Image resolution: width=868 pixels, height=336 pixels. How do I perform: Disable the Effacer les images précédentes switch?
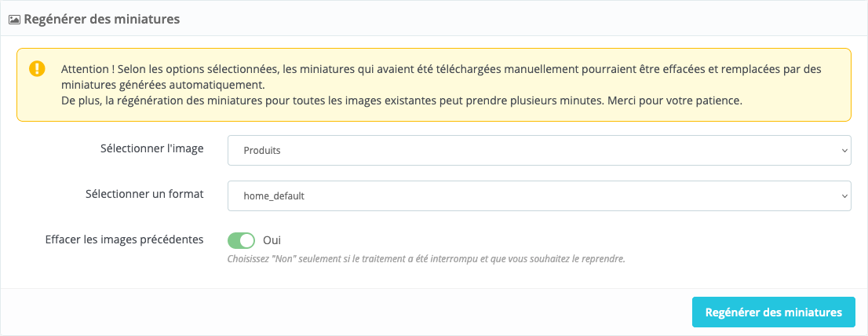(x=242, y=241)
